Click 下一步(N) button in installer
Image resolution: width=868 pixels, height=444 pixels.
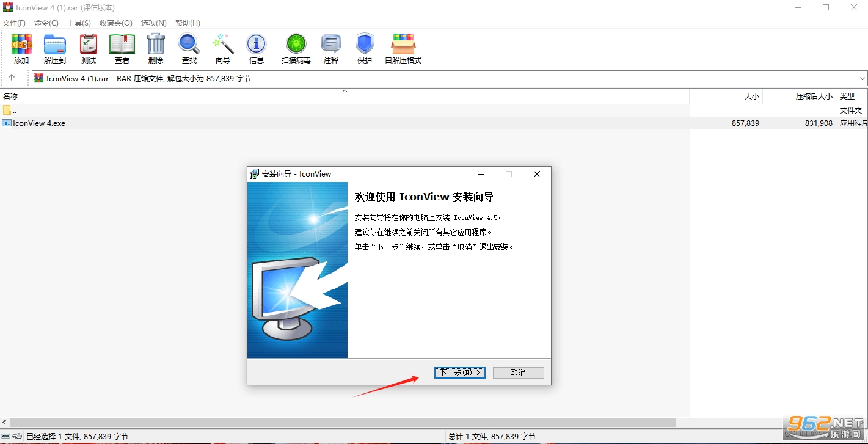coord(460,373)
